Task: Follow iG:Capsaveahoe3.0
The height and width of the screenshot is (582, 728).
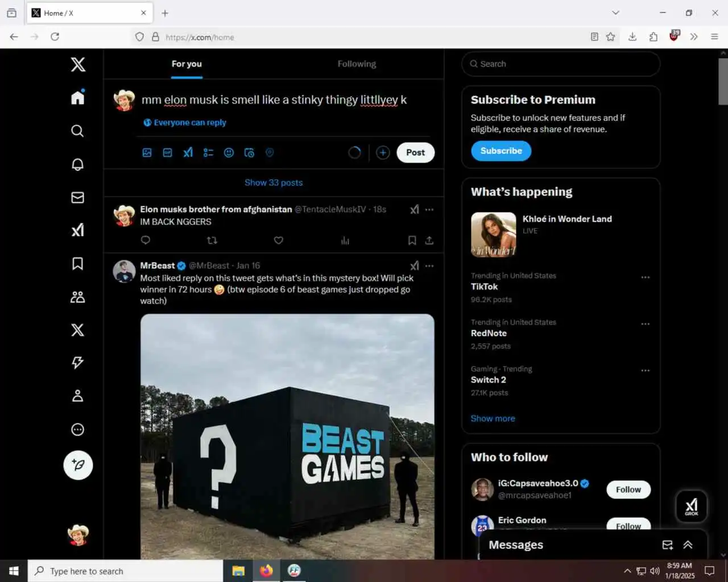Action: point(628,489)
